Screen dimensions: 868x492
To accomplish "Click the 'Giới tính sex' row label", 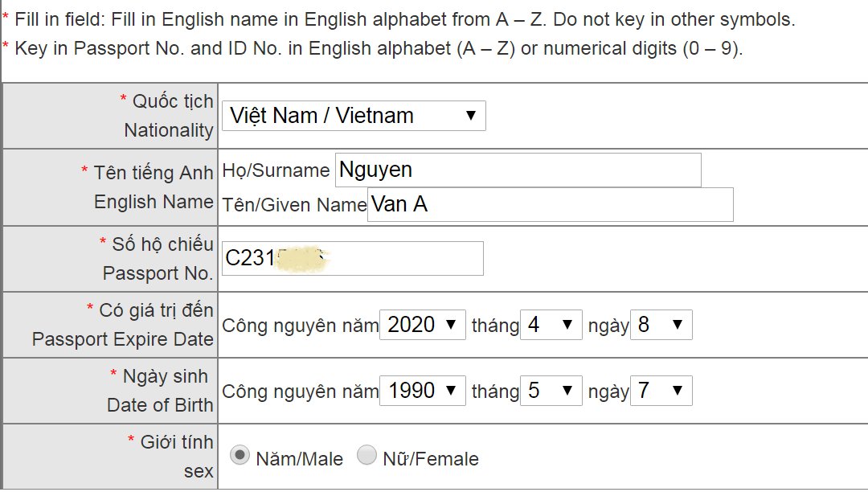I will pyautogui.click(x=176, y=456).
